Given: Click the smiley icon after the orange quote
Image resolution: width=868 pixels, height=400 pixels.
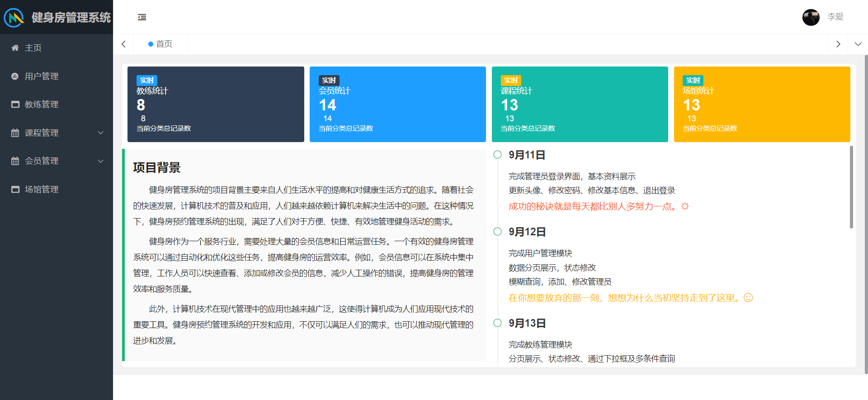Looking at the screenshot, I should (x=749, y=298).
